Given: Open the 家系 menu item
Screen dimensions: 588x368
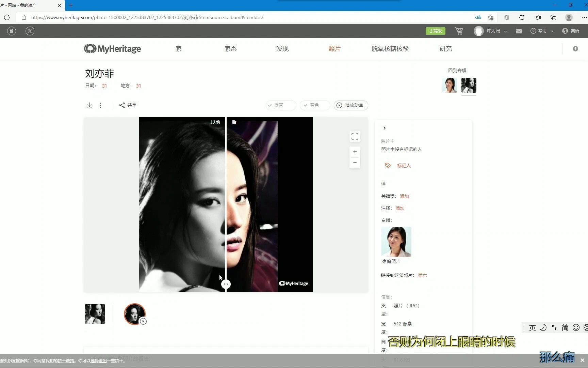Looking at the screenshot, I should tap(230, 49).
